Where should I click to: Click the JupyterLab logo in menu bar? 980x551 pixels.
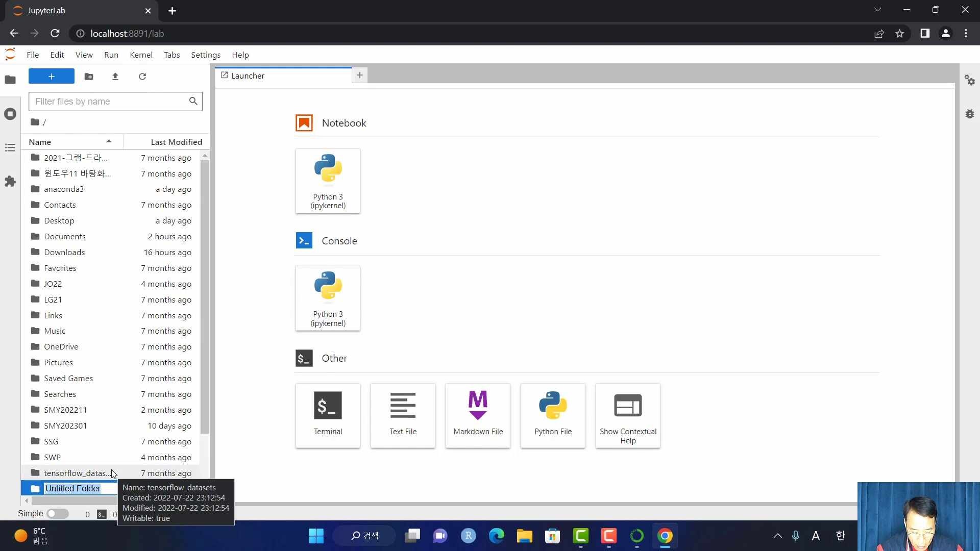(x=10, y=54)
